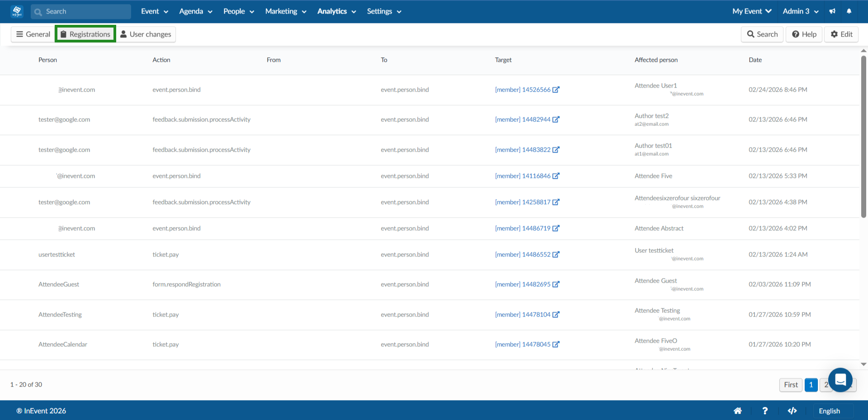Click the Target column header

503,60
